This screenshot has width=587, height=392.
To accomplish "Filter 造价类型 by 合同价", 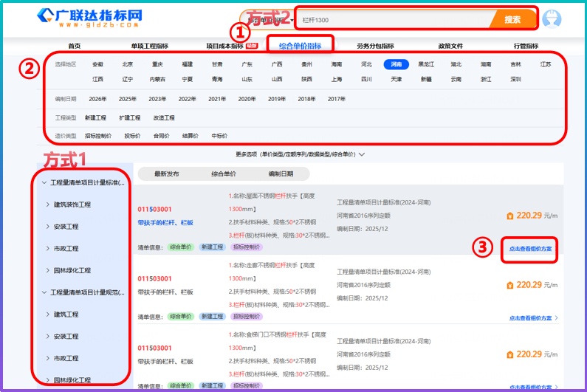I will pos(162,136).
